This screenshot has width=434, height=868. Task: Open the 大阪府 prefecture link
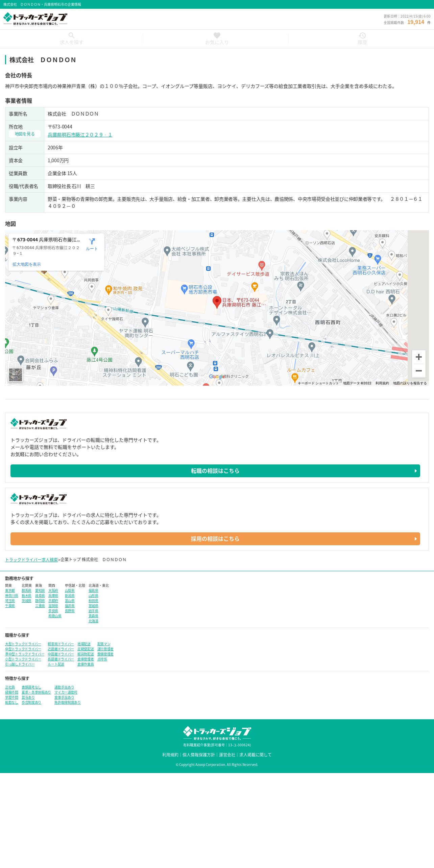pos(53,591)
